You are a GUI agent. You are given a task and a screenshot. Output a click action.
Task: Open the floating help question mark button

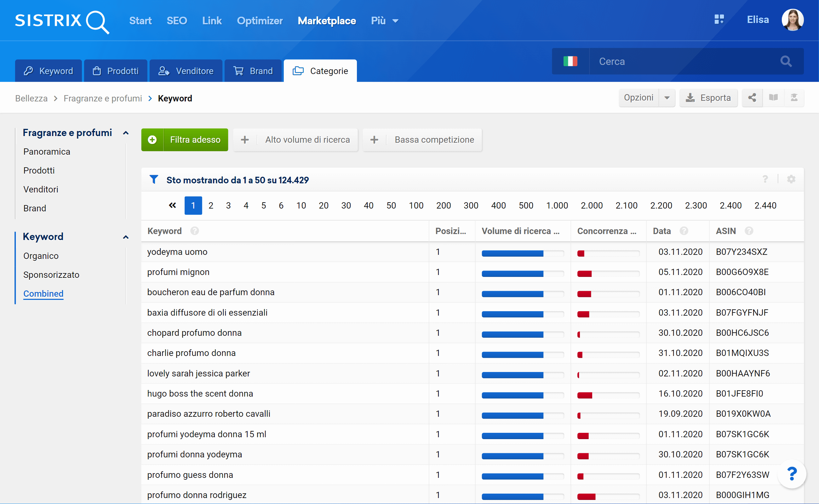click(x=792, y=474)
